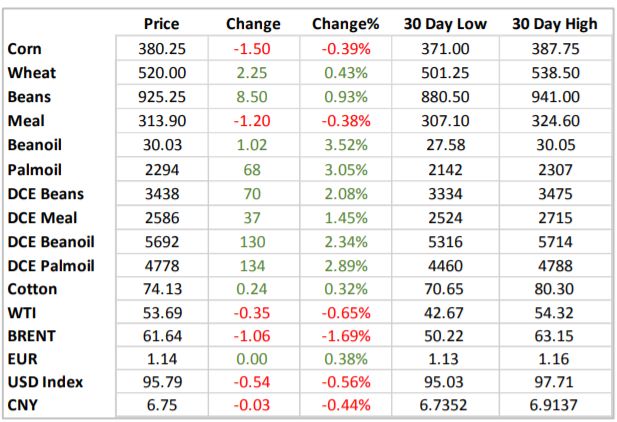
Task: Select CNY 30 day high 6.9137
Action: pos(554,405)
